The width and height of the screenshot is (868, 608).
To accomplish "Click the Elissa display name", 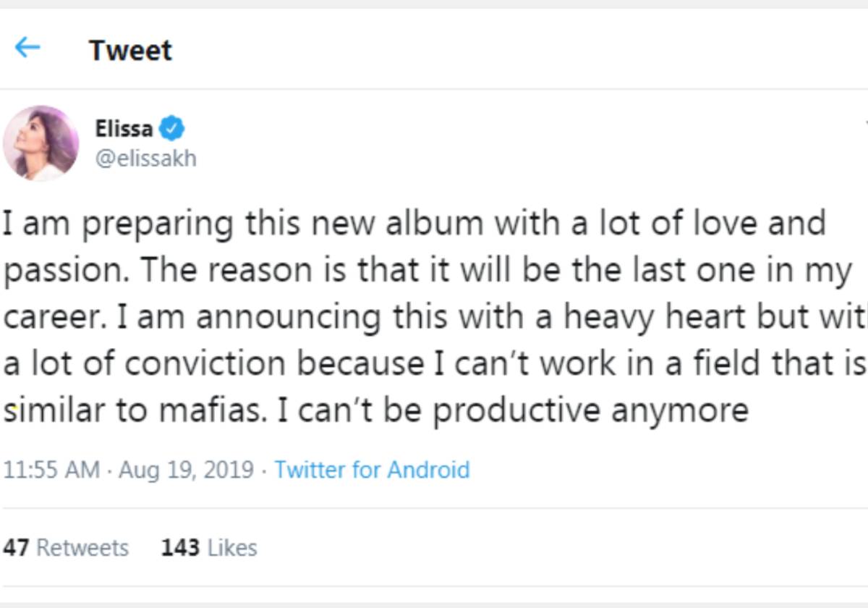I will coord(124,129).
